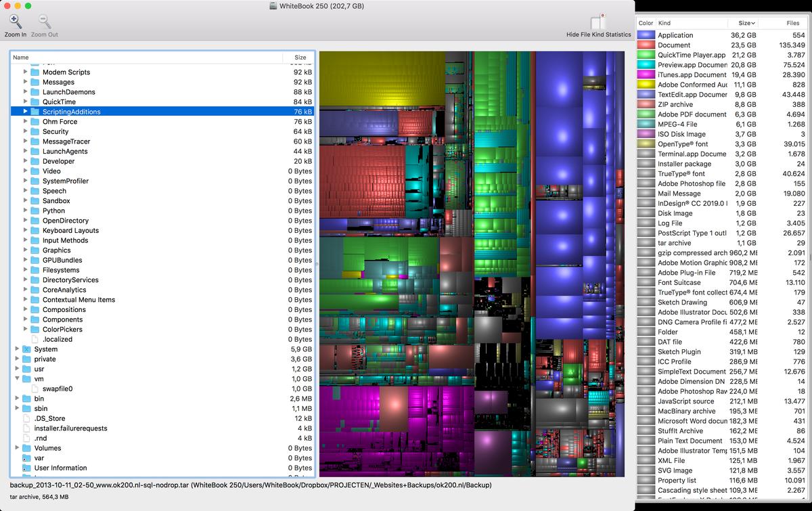Click the Zoom Out magnifier icon
812x511 pixels.
coord(44,22)
